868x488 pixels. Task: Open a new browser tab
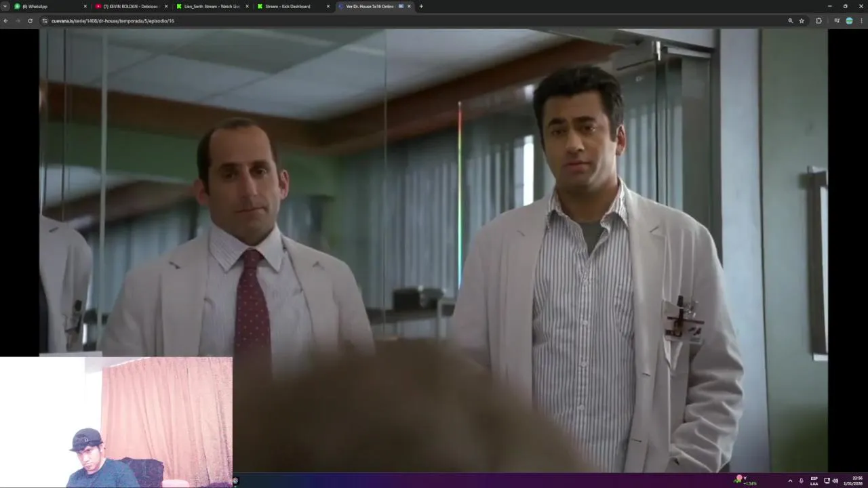[x=421, y=6]
